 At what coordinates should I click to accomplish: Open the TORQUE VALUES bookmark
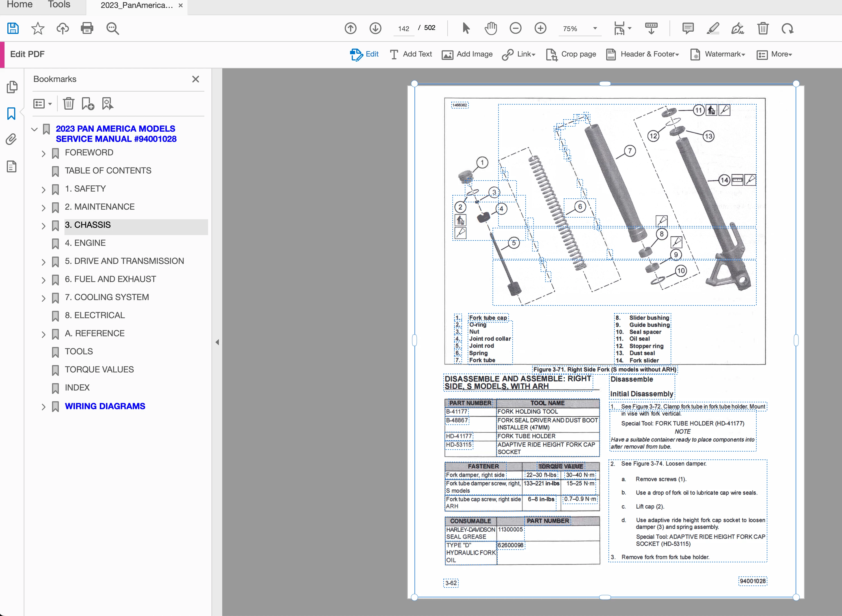click(x=99, y=370)
